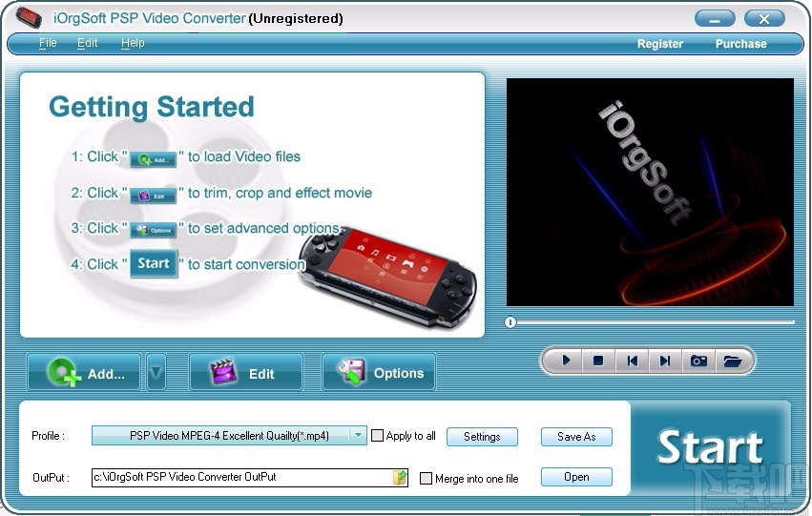Click the Open output folder button
Screen dimensions: 812x516
pyautogui.click(x=576, y=477)
